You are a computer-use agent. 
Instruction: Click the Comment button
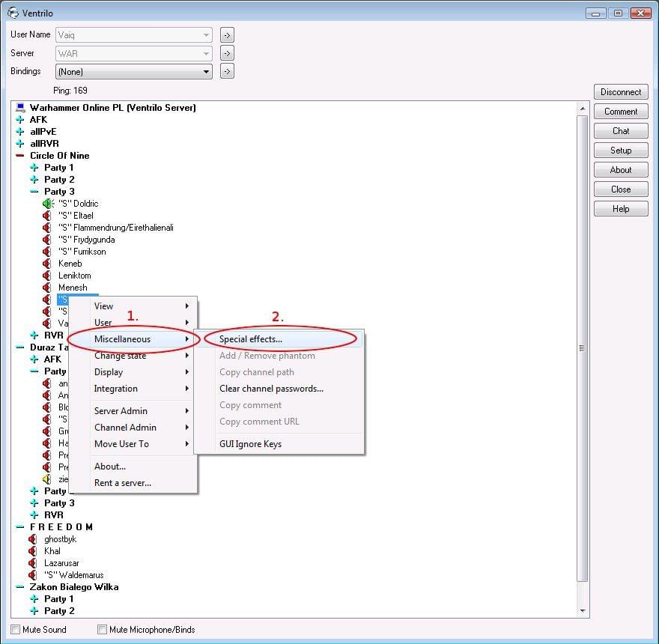621,112
